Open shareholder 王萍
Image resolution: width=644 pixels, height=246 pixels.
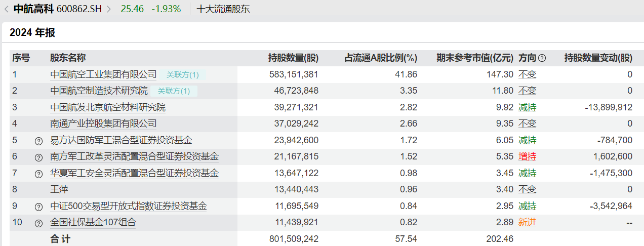tap(59, 189)
